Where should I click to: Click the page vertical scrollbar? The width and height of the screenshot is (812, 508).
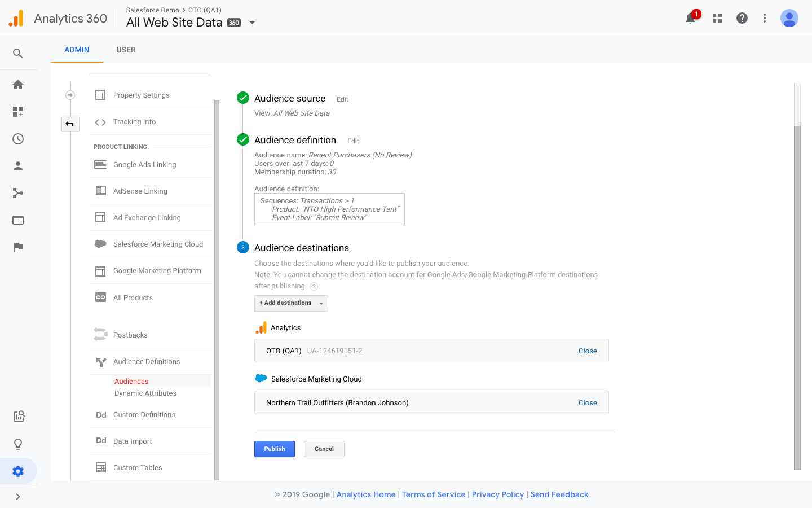pyautogui.click(x=797, y=297)
